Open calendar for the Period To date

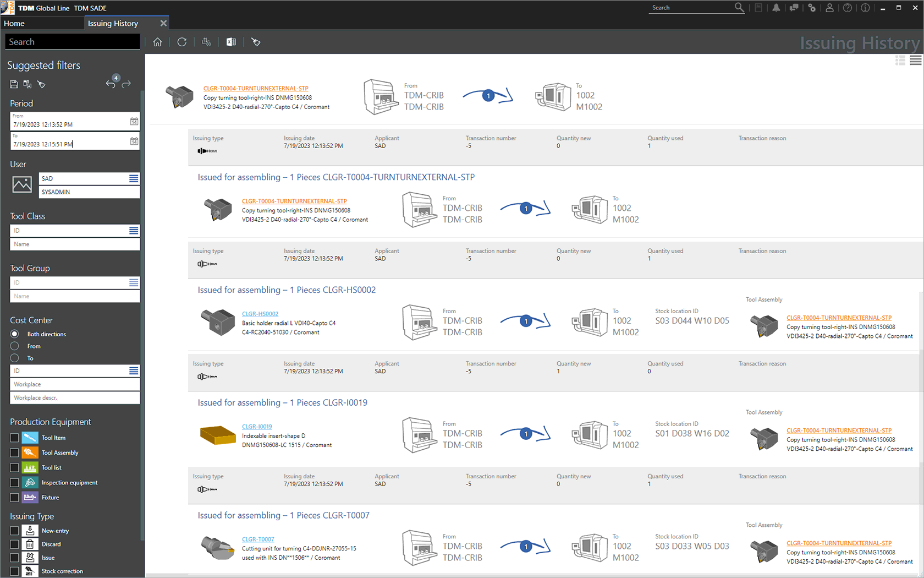tap(134, 141)
